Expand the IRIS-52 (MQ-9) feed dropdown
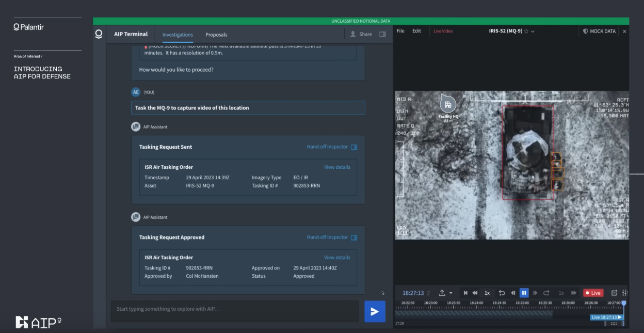Screen dimensions: 644x333 pyautogui.click(x=533, y=31)
